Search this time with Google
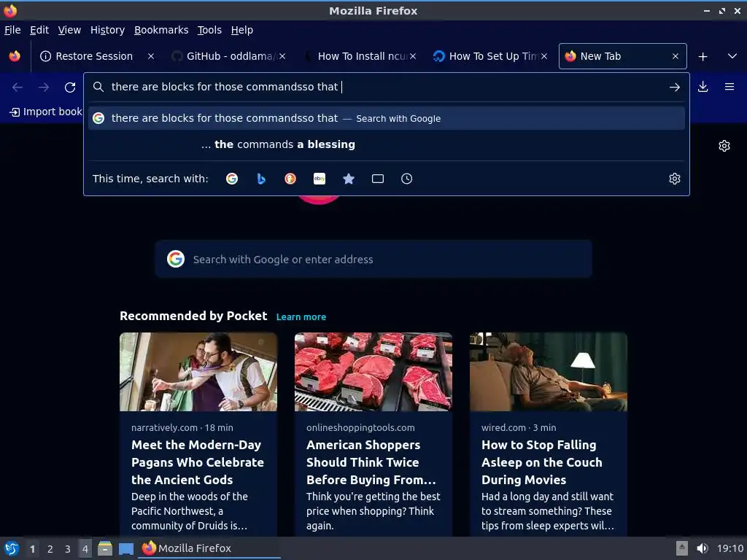Image resolution: width=747 pixels, height=560 pixels. 232,179
